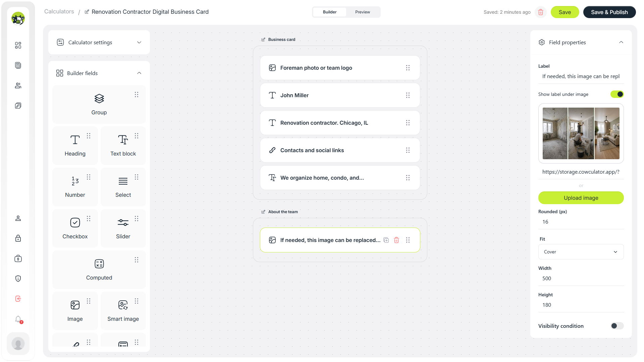The image size is (644, 362).
Task: Click the drag handle on John Miller row
Action: coord(408,95)
